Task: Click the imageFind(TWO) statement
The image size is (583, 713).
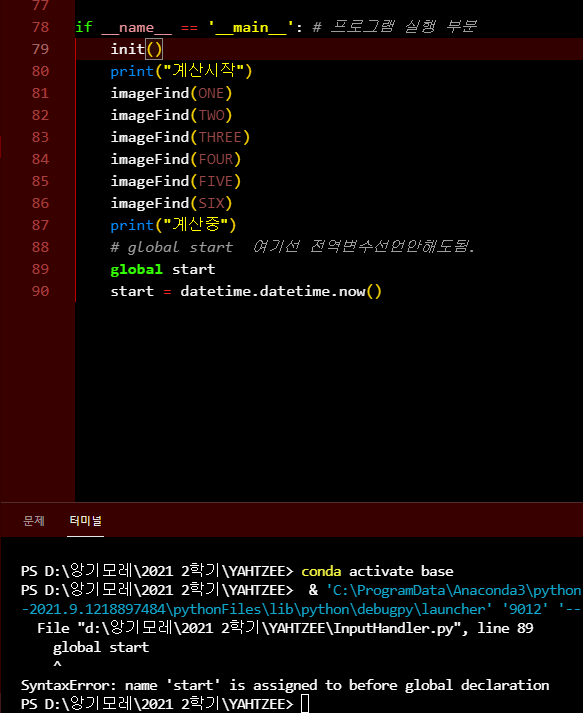Action: tap(171, 115)
